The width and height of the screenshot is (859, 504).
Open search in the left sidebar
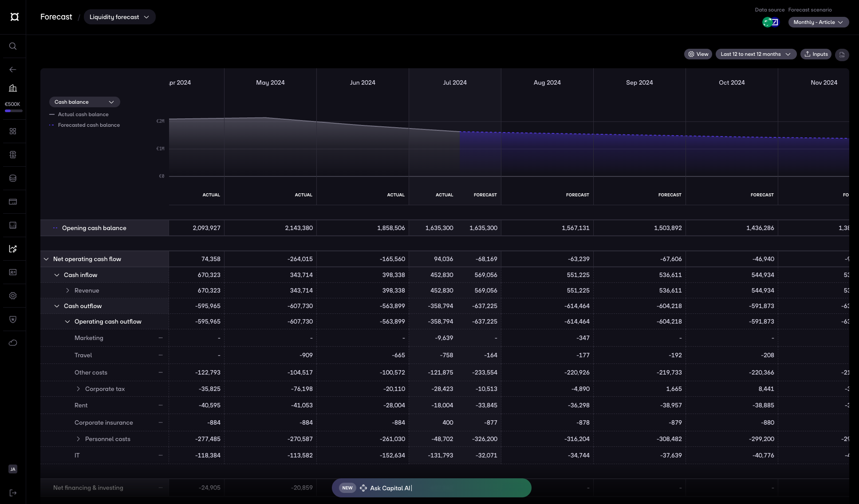click(x=13, y=46)
